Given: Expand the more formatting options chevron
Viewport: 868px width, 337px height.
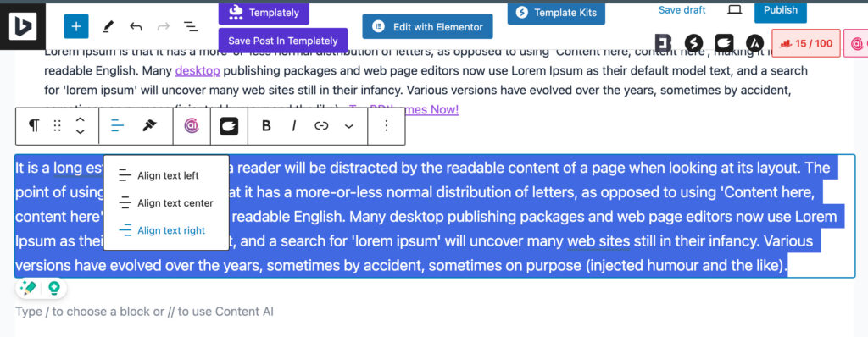Looking at the screenshot, I should pyautogui.click(x=349, y=126).
